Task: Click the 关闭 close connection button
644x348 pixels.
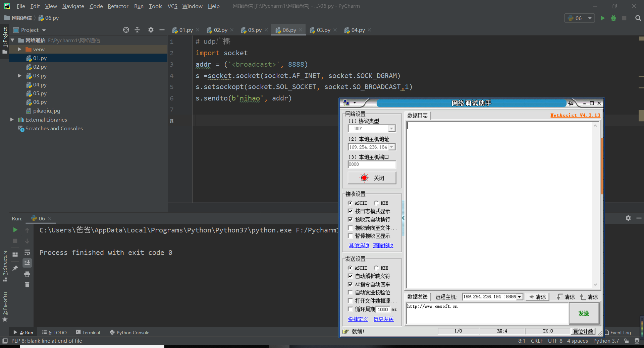Action: pos(372,178)
